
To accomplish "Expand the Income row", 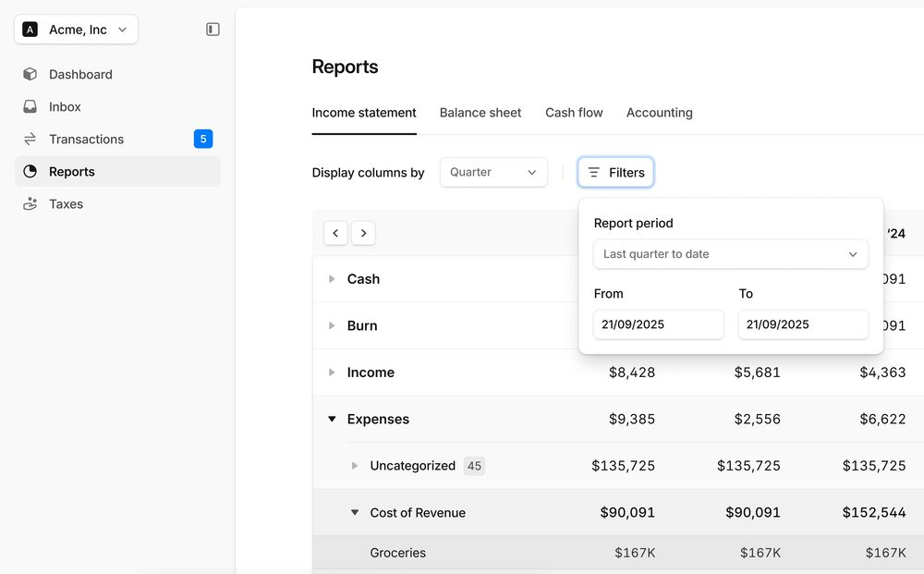I will click(x=332, y=372).
